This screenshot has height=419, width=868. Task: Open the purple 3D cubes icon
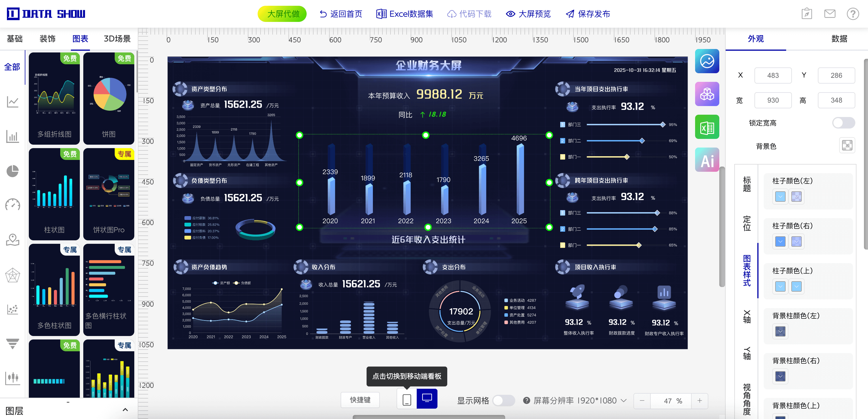tap(707, 94)
